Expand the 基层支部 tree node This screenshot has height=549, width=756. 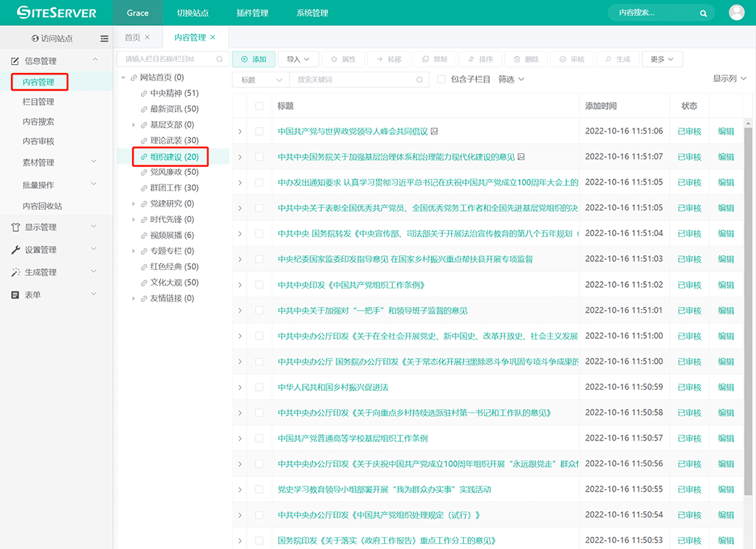point(134,125)
